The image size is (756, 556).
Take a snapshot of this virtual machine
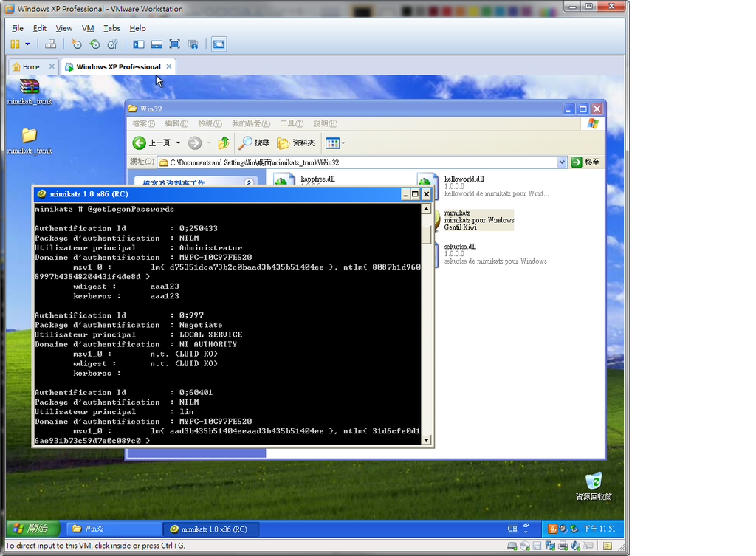(77, 44)
